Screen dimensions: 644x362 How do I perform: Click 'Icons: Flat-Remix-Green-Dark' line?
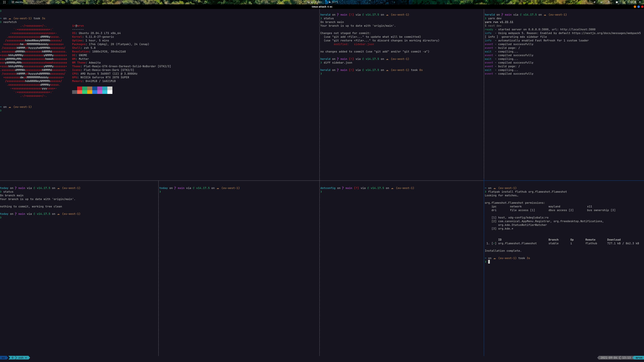103,70
